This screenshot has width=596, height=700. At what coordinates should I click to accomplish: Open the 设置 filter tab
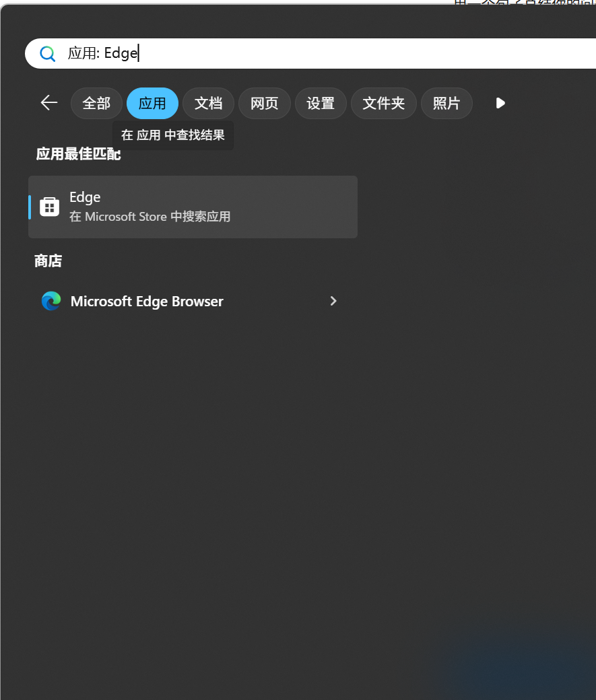click(321, 103)
